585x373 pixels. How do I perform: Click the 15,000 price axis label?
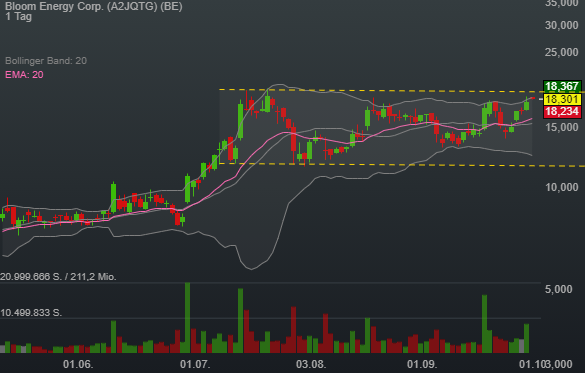(562, 127)
